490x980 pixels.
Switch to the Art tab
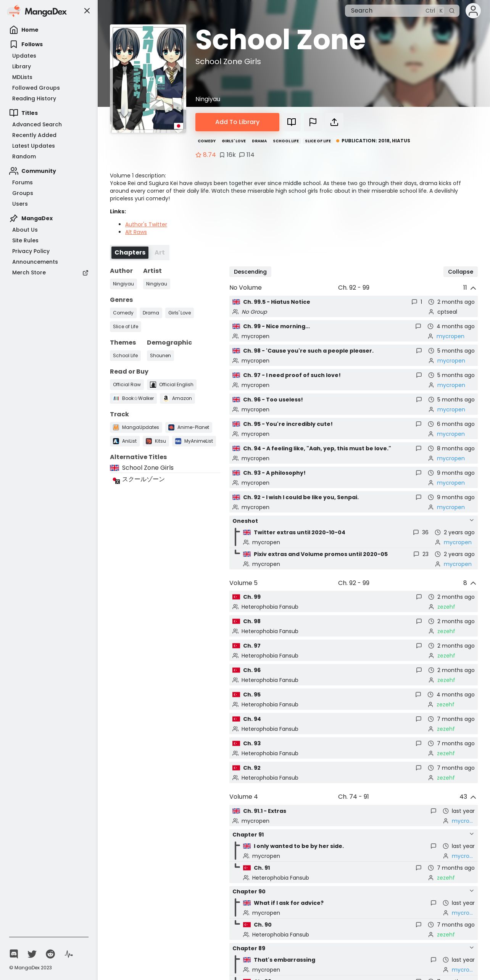point(160,253)
